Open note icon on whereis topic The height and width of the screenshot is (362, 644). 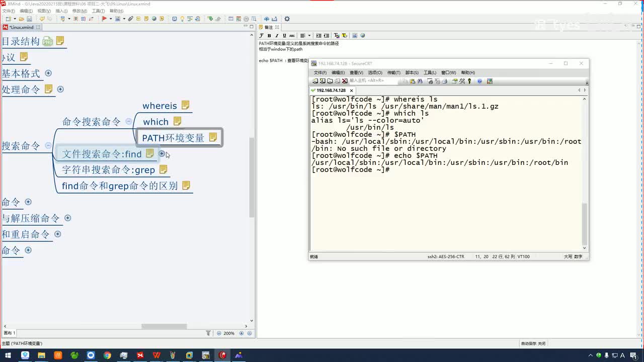click(x=185, y=105)
